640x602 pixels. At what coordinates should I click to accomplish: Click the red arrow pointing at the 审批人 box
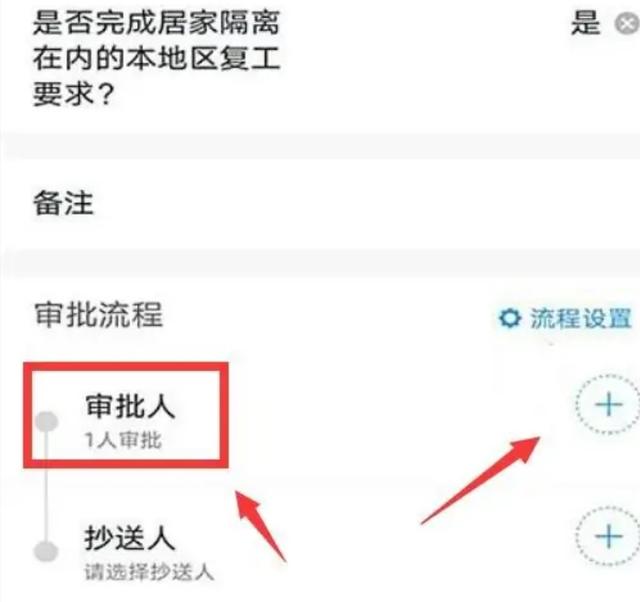[260, 526]
